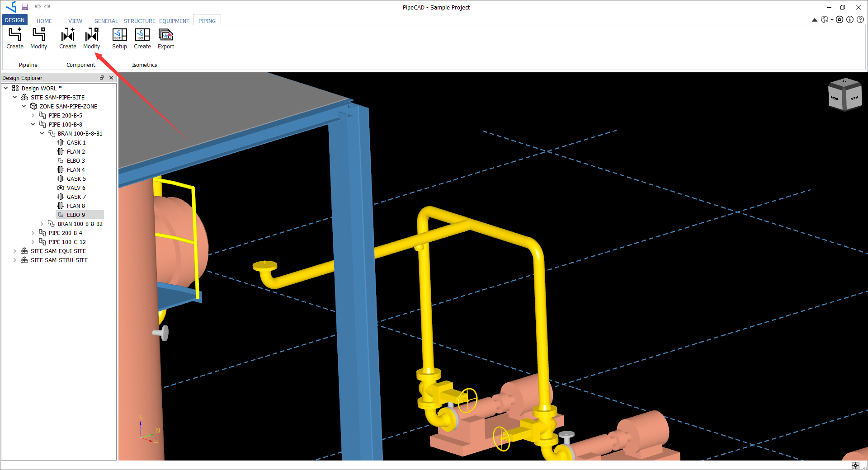This screenshot has height=470, width=868.
Task: Select the Component Create tool
Action: point(68,38)
